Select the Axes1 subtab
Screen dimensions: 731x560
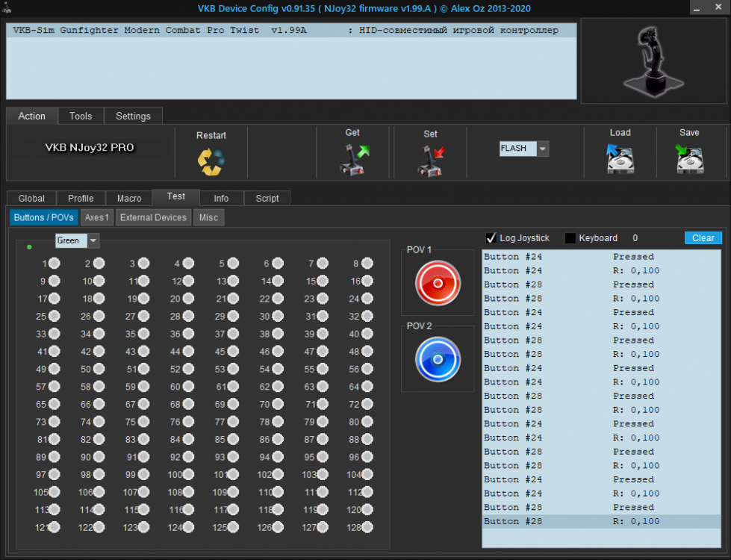97,217
